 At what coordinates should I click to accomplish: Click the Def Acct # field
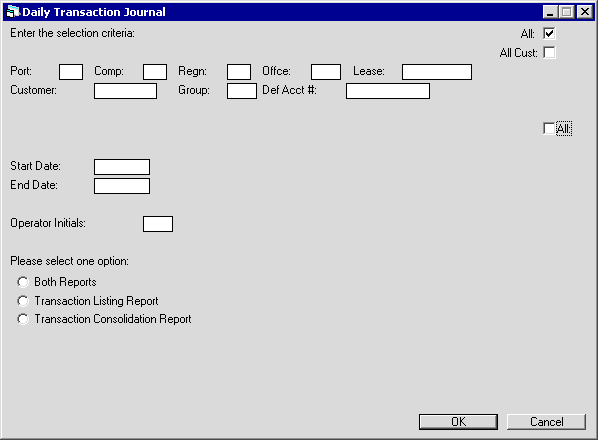(x=388, y=91)
